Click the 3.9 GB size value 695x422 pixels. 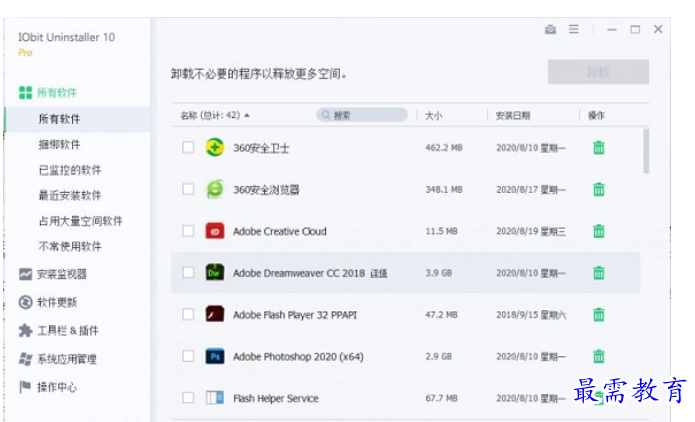[x=438, y=273]
